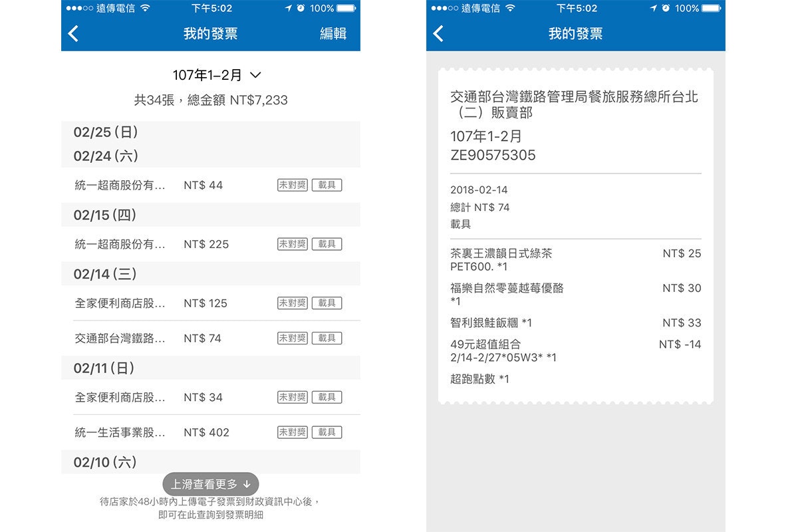Tap the 待店家於48小時內上傳 notice text

(211, 508)
